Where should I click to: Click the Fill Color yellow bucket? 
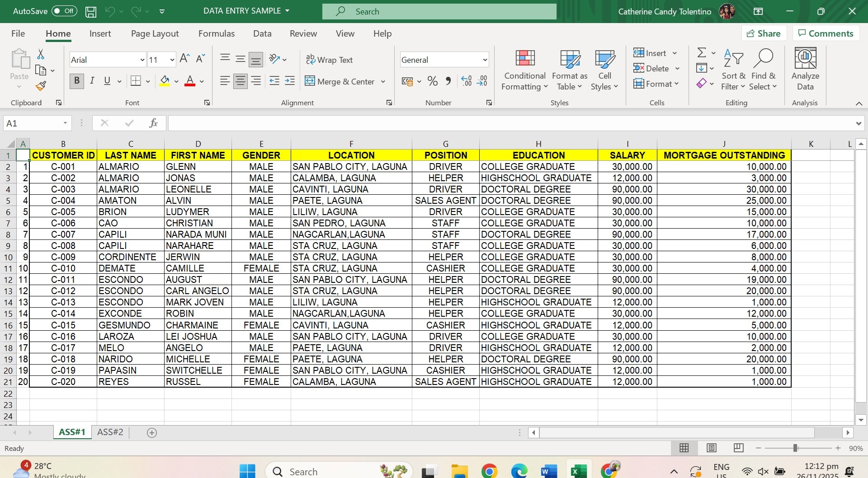pyautogui.click(x=165, y=81)
